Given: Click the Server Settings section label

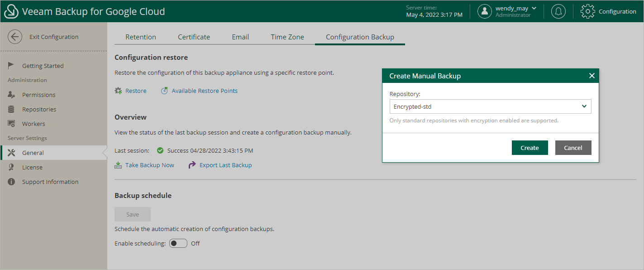Looking at the screenshot, I should coord(27,138).
